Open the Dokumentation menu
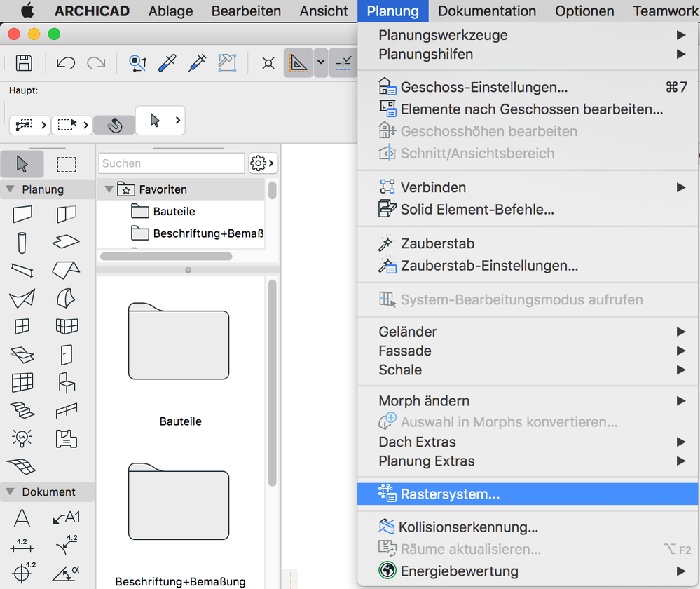Image resolution: width=700 pixels, height=589 pixels. click(486, 11)
